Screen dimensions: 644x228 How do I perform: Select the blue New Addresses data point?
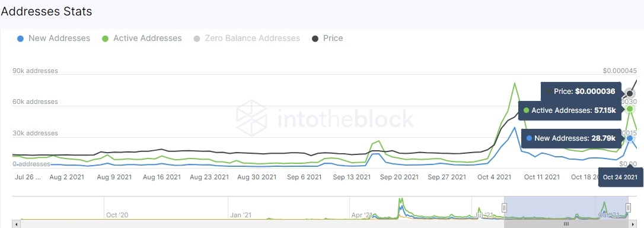pos(630,139)
